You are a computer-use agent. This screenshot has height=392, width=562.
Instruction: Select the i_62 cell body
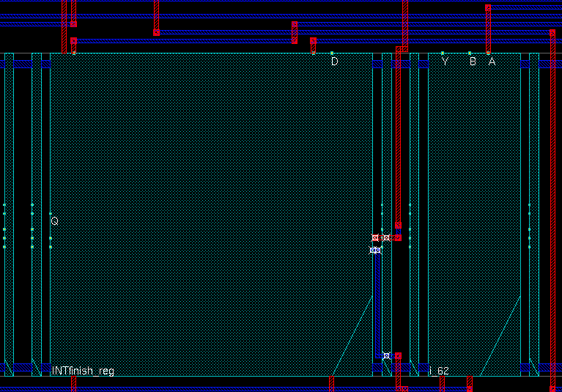(474, 214)
